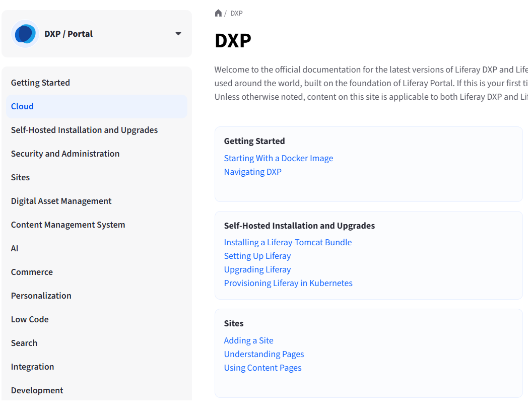Image resolution: width=528 pixels, height=420 pixels.
Task: Open Starting With a Docker Image
Action: 279,158
